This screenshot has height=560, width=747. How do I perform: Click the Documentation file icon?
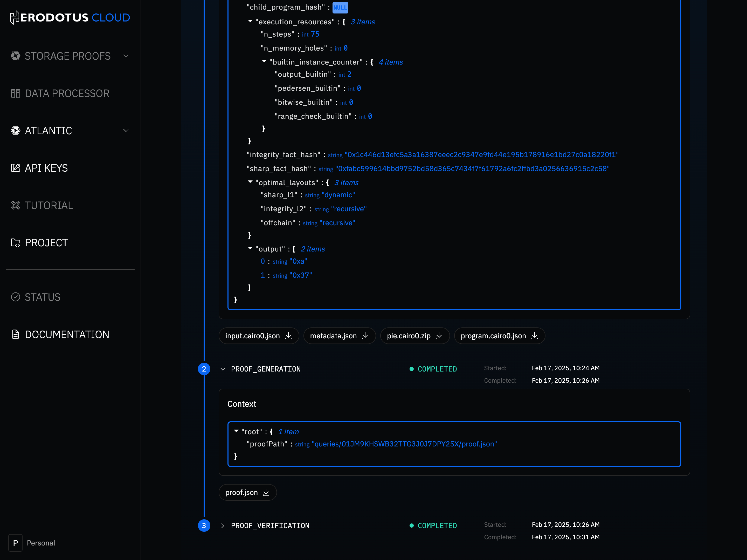[x=16, y=334]
